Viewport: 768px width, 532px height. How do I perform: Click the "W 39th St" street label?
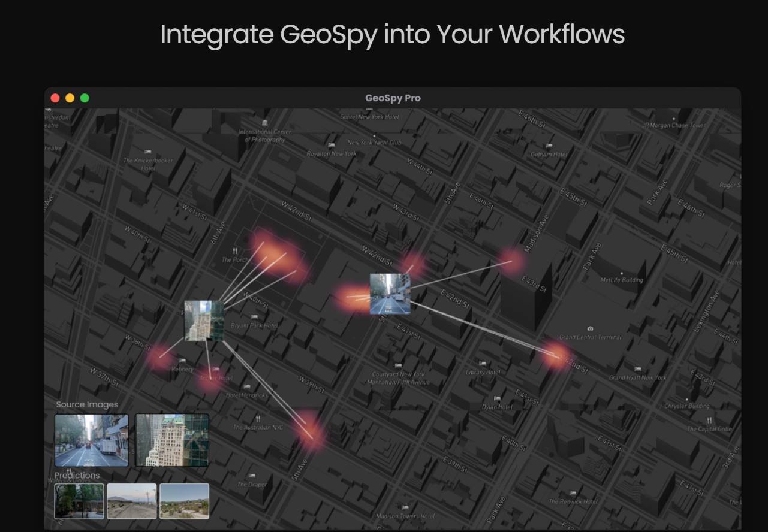click(312, 385)
